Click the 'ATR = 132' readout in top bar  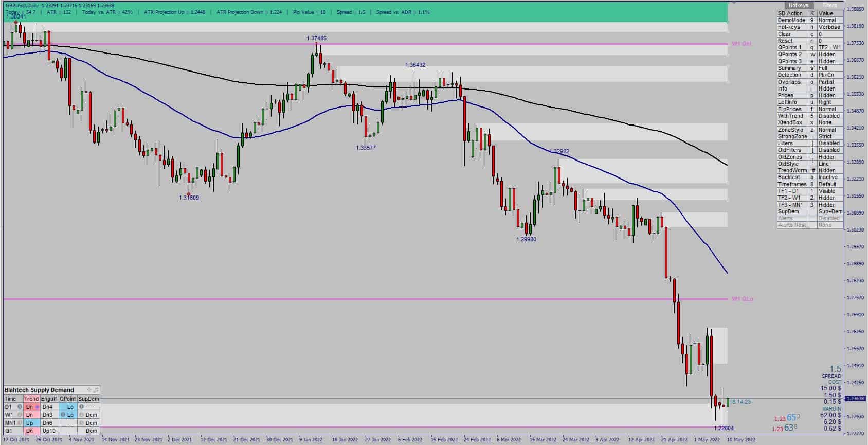pos(59,12)
